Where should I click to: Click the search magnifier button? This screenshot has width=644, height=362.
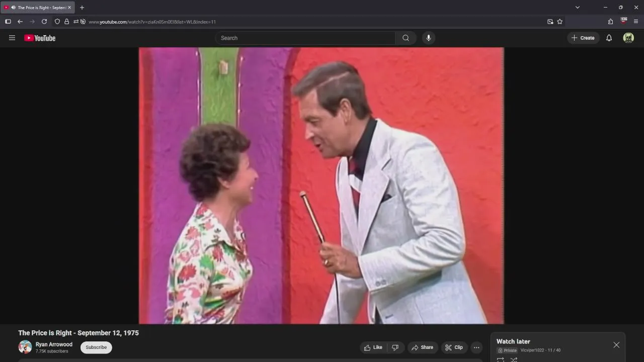[406, 38]
